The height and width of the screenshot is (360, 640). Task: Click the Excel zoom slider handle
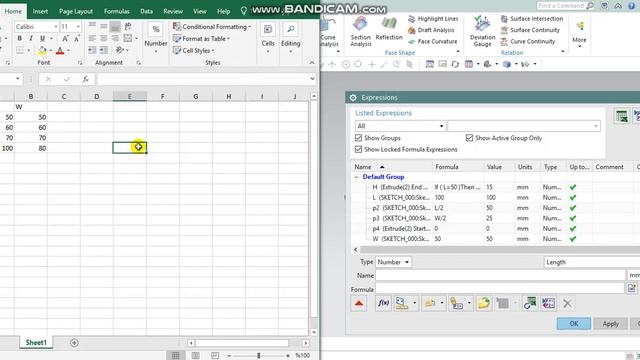click(x=259, y=356)
